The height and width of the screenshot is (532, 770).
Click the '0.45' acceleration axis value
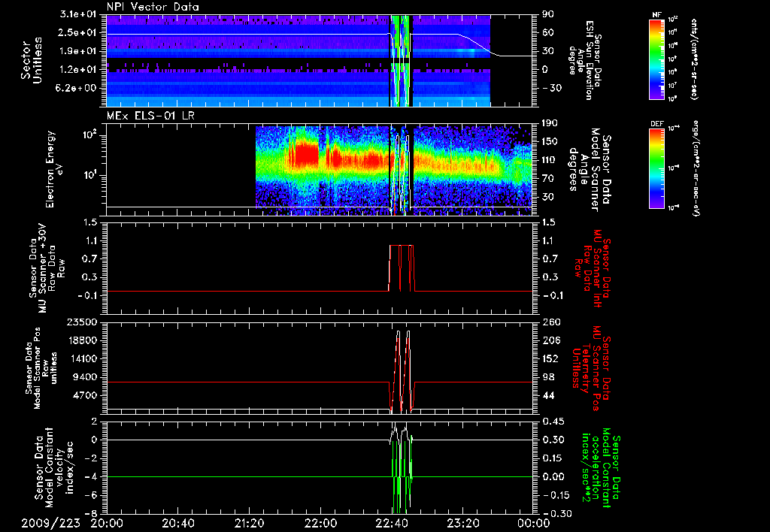(553, 422)
